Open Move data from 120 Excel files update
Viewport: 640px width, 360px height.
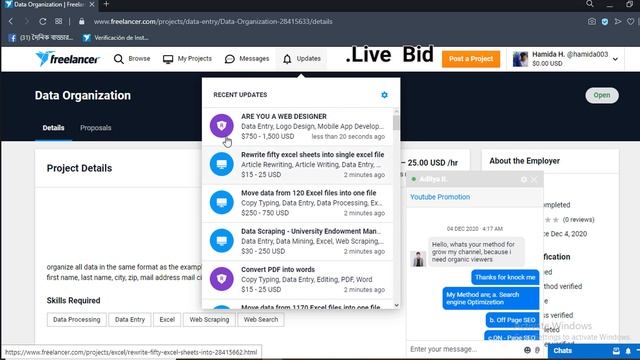(297, 203)
